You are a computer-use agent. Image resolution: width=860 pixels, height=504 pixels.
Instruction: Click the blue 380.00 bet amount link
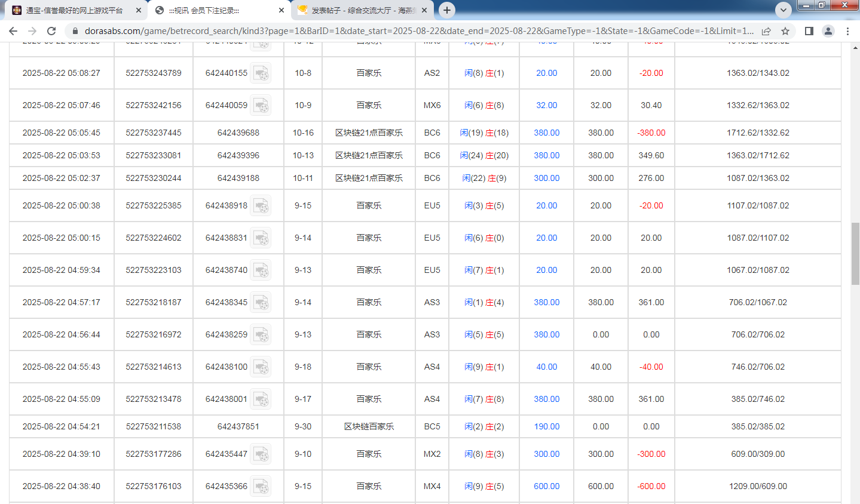click(x=546, y=133)
